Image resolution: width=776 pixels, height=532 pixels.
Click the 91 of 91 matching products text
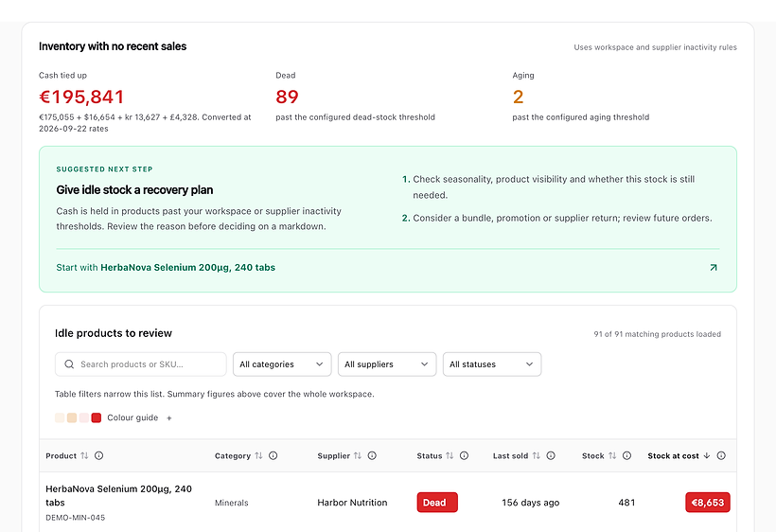[x=657, y=334]
